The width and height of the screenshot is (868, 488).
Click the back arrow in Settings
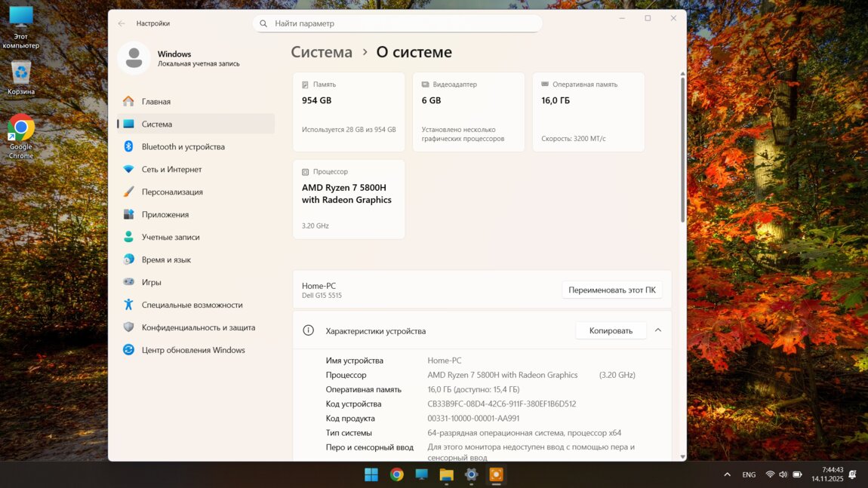(x=122, y=23)
